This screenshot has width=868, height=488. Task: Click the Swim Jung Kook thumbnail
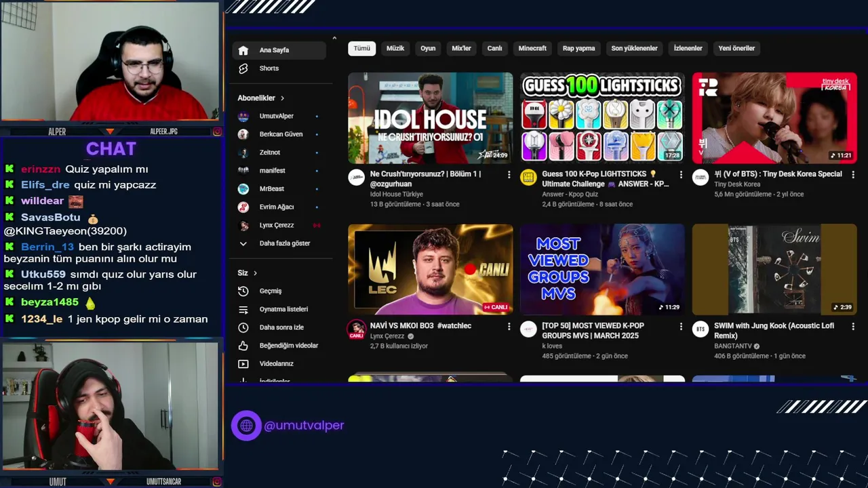[774, 270]
